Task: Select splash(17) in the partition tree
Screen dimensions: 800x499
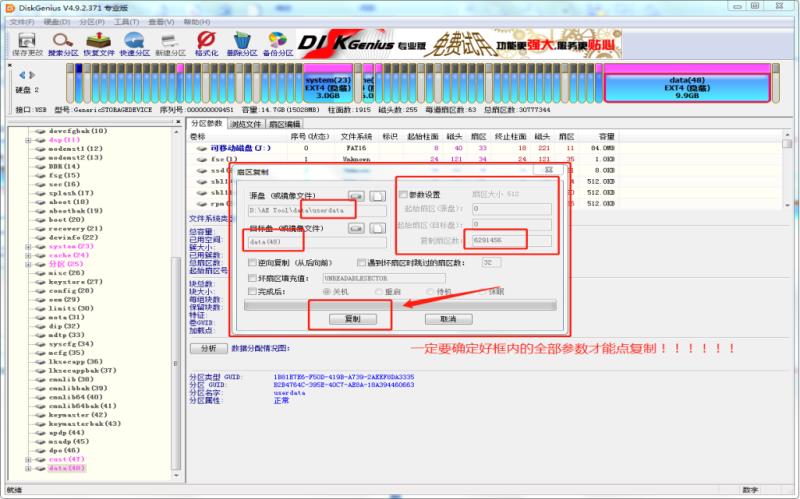Action: pos(71,193)
